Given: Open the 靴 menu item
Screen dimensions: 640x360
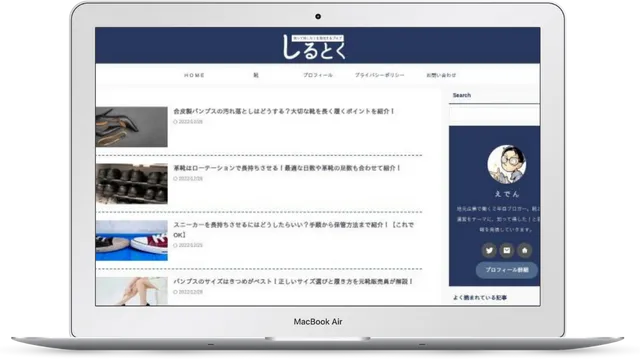Looking at the screenshot, I should (x=256, y=75).
